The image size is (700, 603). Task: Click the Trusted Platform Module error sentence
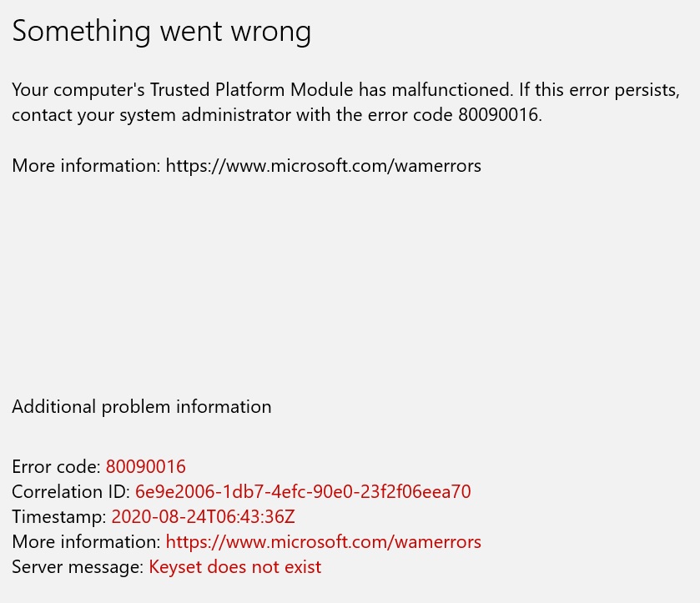(x=262, y=90)
